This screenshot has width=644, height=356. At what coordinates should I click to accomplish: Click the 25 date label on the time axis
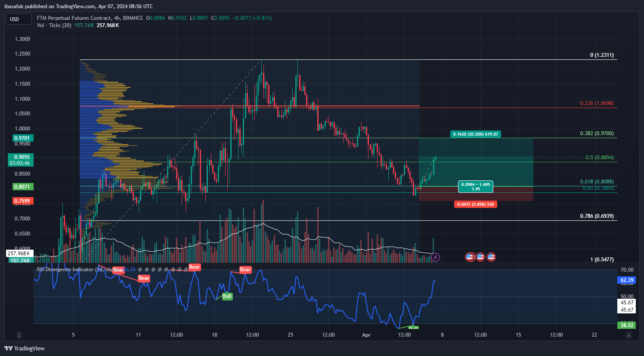coord(291,335)
